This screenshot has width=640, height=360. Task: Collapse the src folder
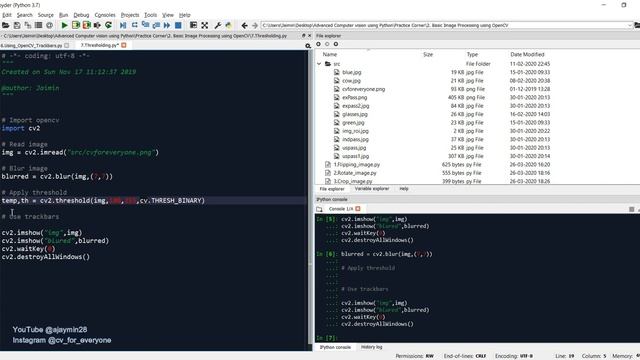point(319,64)
